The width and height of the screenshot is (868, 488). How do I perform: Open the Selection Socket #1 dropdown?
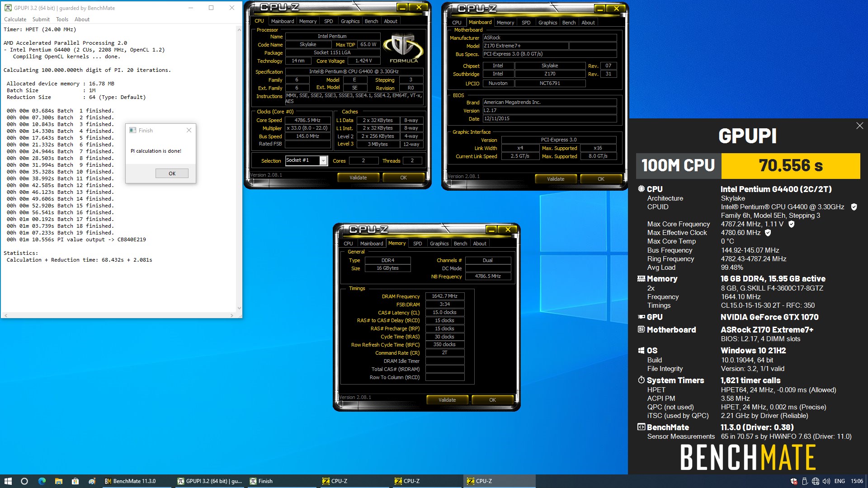[x=323, y=160]
